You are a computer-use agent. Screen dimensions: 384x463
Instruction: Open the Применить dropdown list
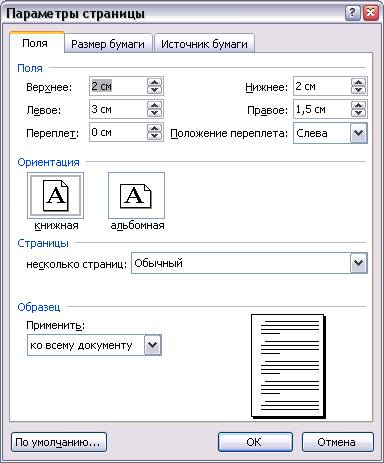[153, 345]
